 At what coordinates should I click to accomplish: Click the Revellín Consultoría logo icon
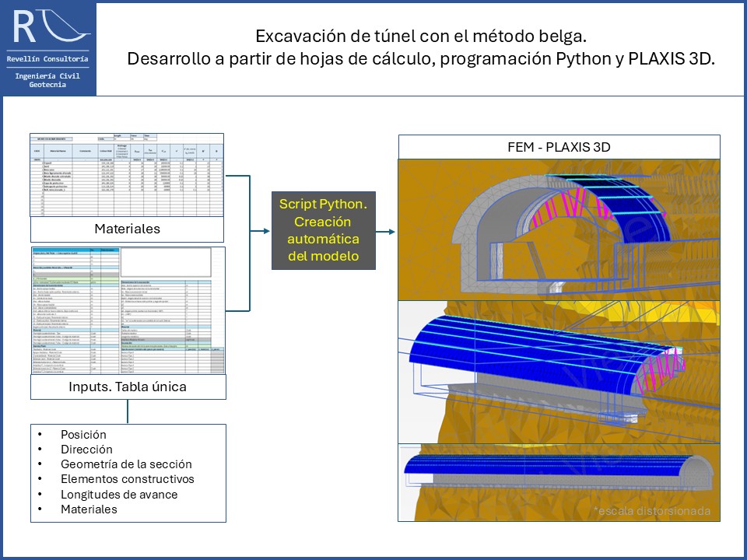pyautogui.click(x=48, y=27)
